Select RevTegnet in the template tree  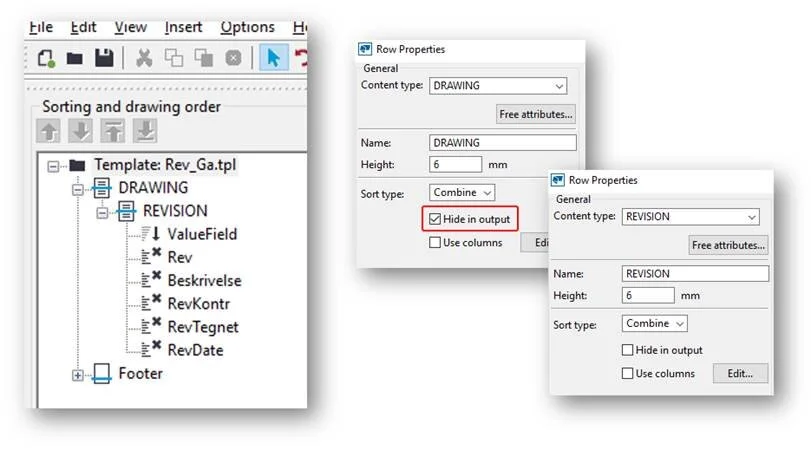point(203,327)
